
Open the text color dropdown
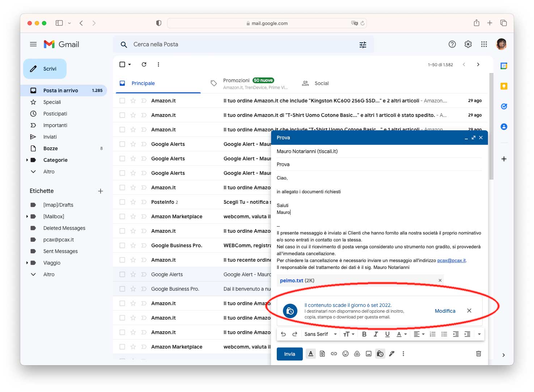[x=402, y=334]
